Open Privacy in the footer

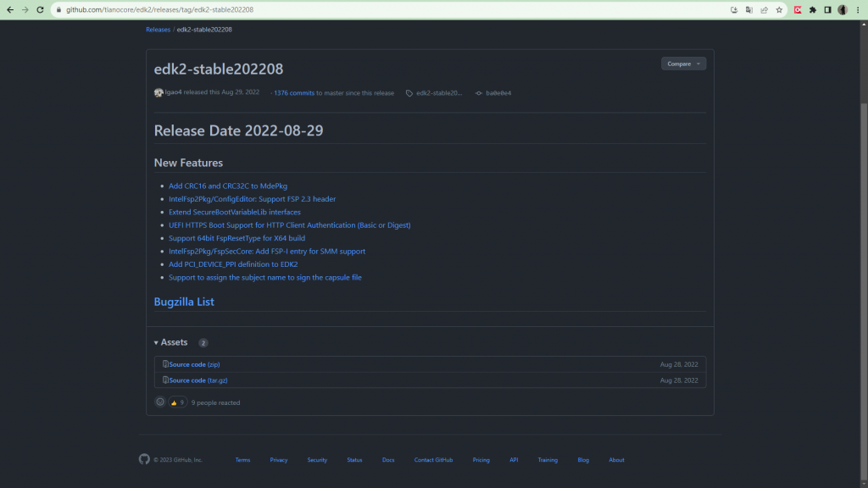pos(278,460)
